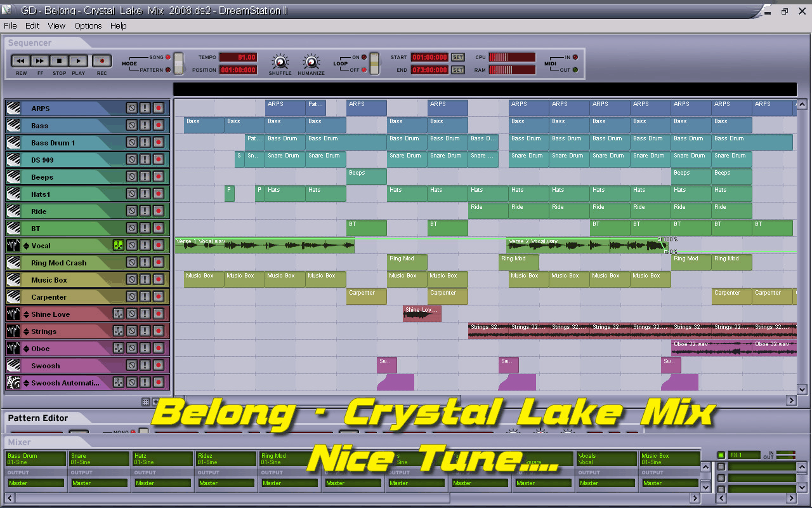
Task: Solo the Bass track
Action: [145, 125]
